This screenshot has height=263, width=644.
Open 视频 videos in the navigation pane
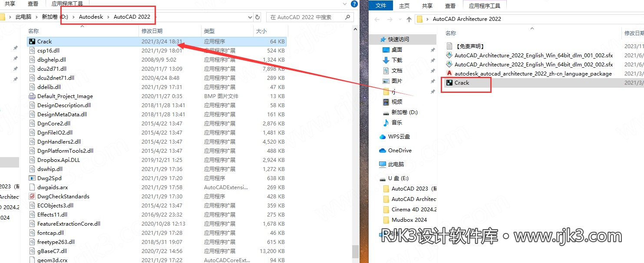[397, 102]
